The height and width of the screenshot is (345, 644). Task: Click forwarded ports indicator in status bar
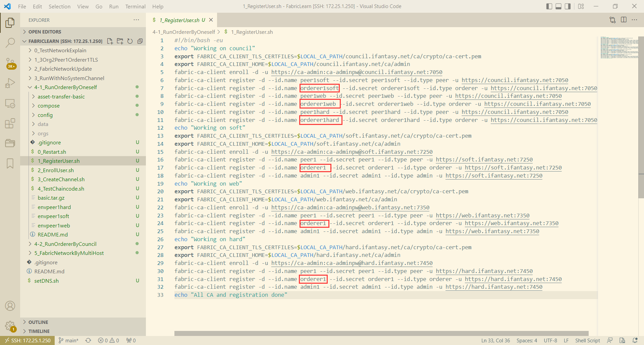point(131,340)
